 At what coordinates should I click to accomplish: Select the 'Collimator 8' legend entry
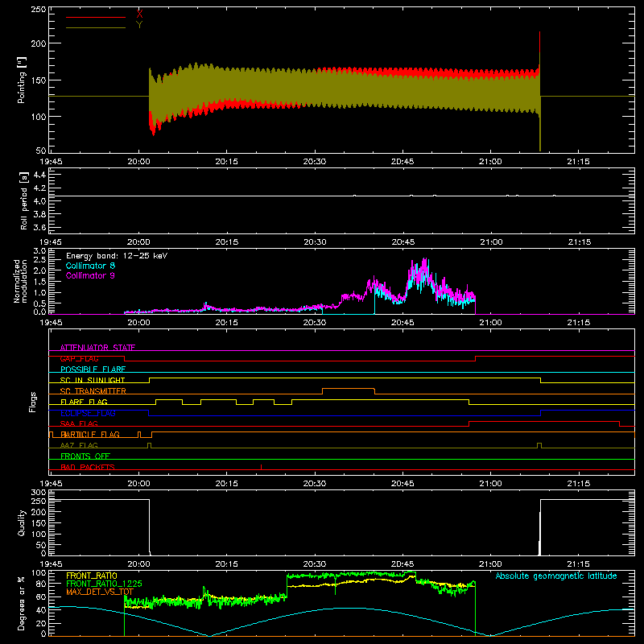[90, 266]
